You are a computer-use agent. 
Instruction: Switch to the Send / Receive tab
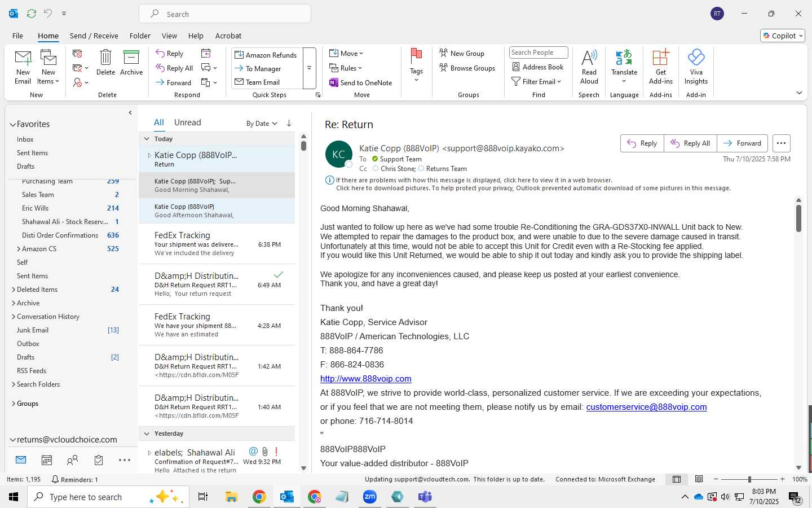pos(94,36)
